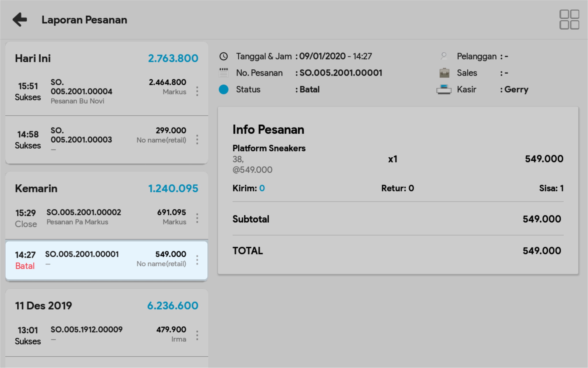Open three-dot menu for Batal order SO.005.2001.00001
588x368 pixels.
coord(197,260)
